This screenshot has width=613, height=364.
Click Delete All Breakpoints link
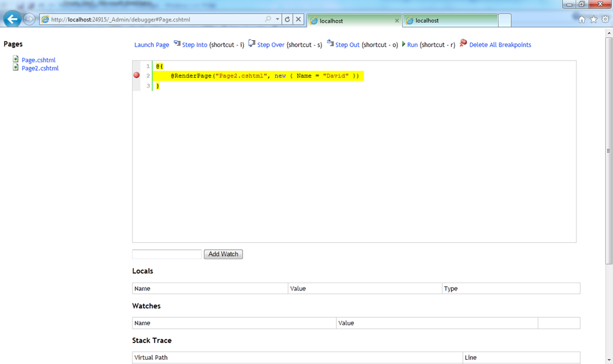pyautogui.click(x=500, y=44)
